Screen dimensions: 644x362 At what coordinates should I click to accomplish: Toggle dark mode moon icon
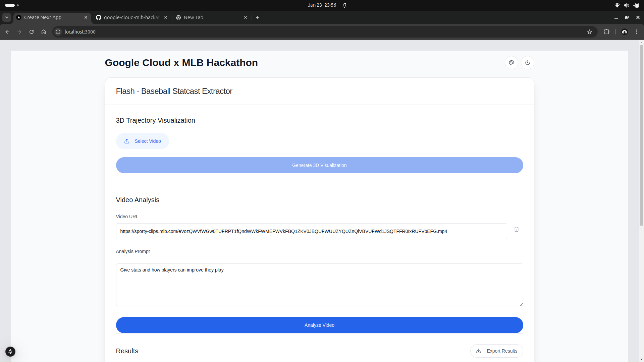pyautogui.click(x=527, y=63)
